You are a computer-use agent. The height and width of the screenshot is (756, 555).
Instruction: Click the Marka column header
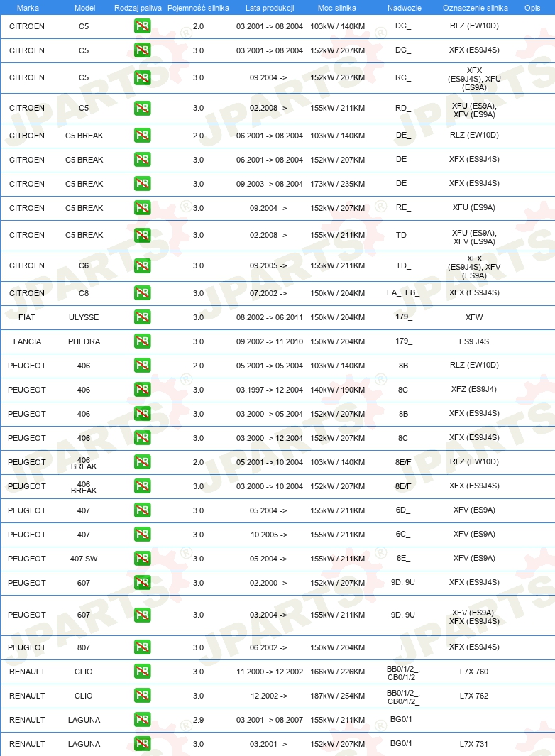pyautogui.click(x=28, y=8)
